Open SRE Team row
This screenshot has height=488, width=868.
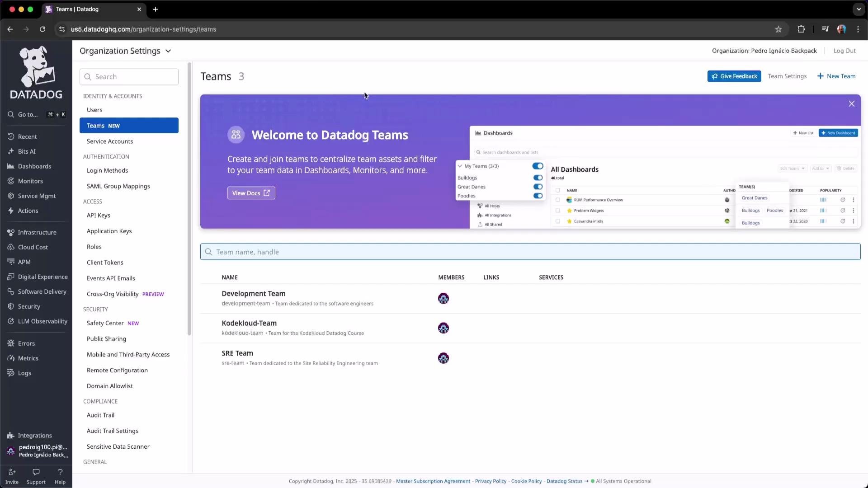(530, 358)
